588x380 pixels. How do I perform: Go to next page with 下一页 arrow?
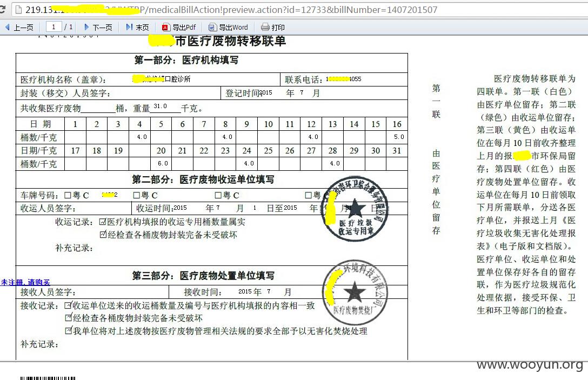[x=87, y=27]
